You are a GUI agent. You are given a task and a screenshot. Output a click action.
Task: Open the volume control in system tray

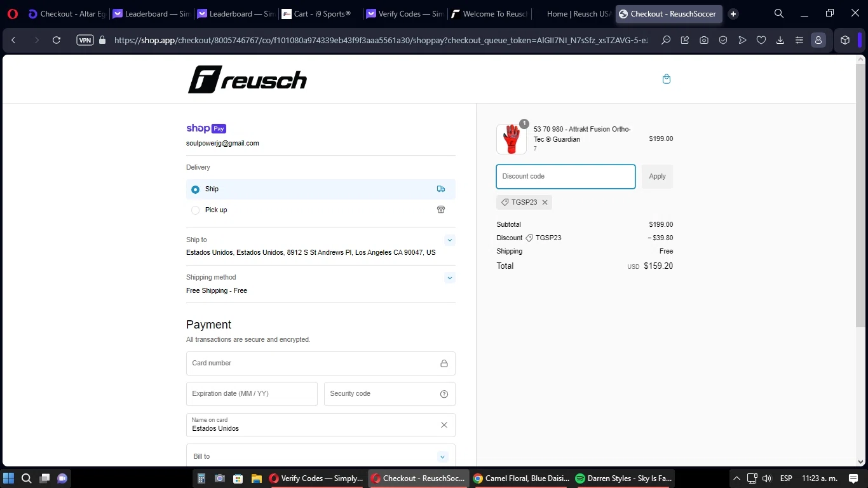pos(767,478)
